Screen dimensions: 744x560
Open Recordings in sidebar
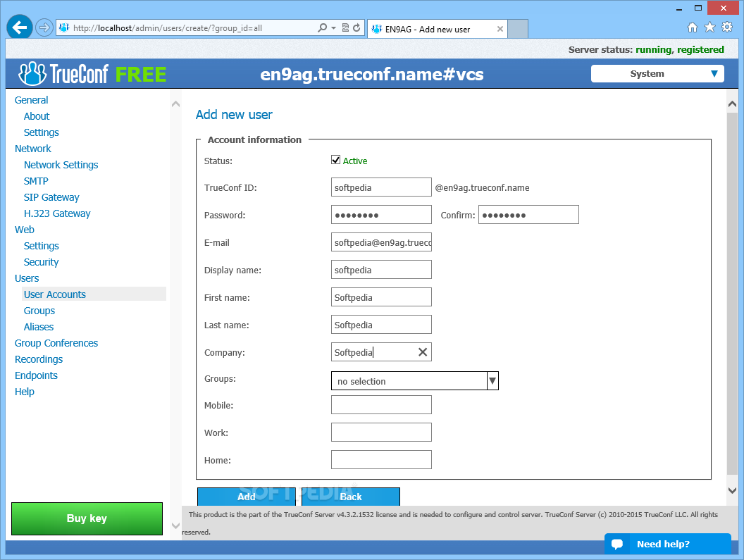pos(39,359)
